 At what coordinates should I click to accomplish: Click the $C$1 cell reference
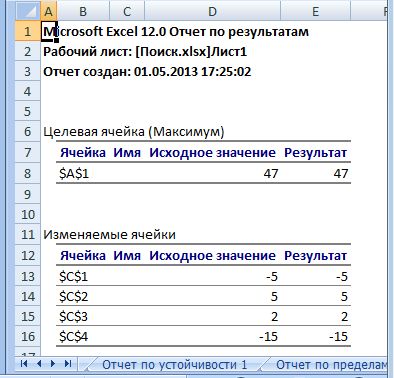click(74, 277)
